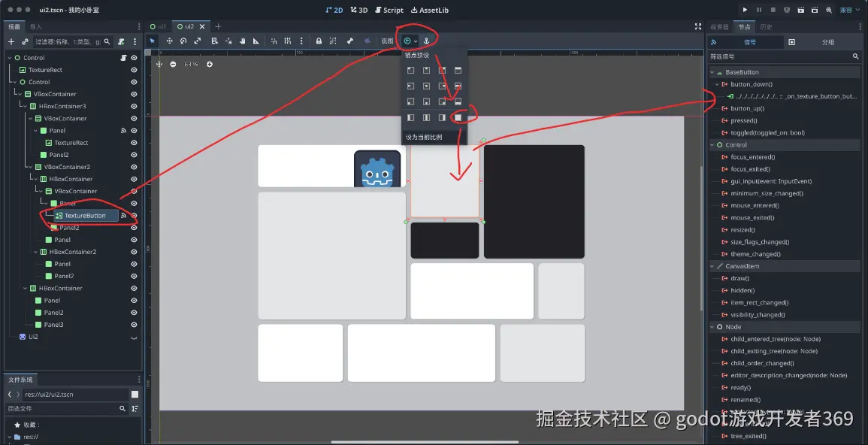The height and width of the screenshot is (445, 868).
Task: Attach a script using the scene dock icon
Action: [x=121, y=41]
